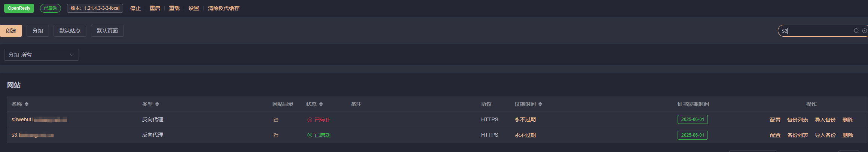Sort by 类型 column arrows

[x=157, y=104]
